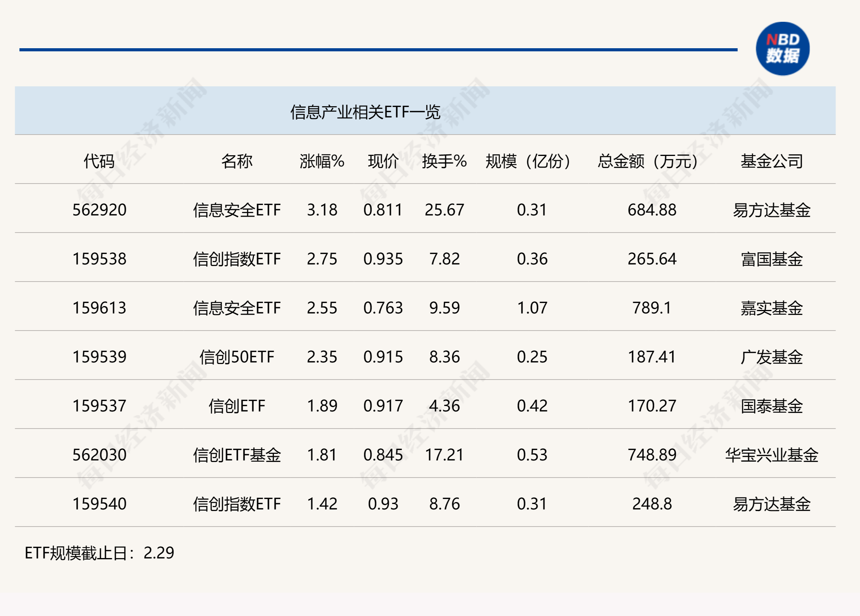Select the 涨幅 value 1.81
Screen dimensions: 860x616
click(322, 455)
